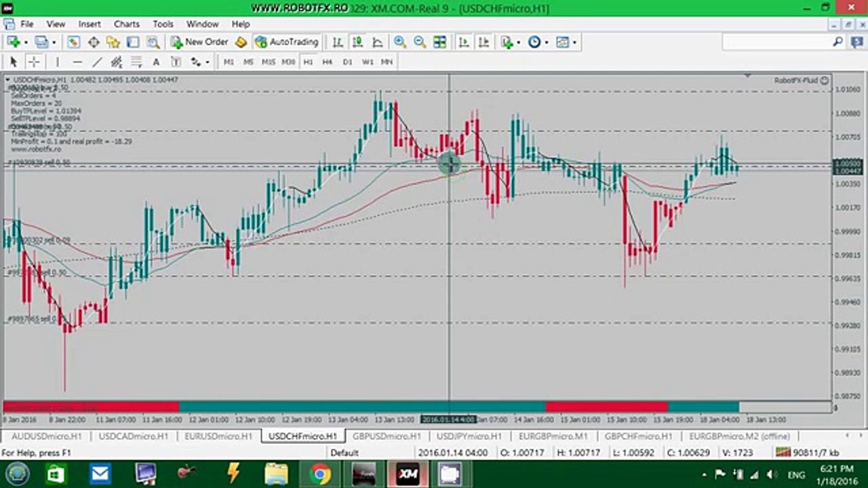The image size is (868, 488).
Task: Open the File menu
Action: click(27, 24)
